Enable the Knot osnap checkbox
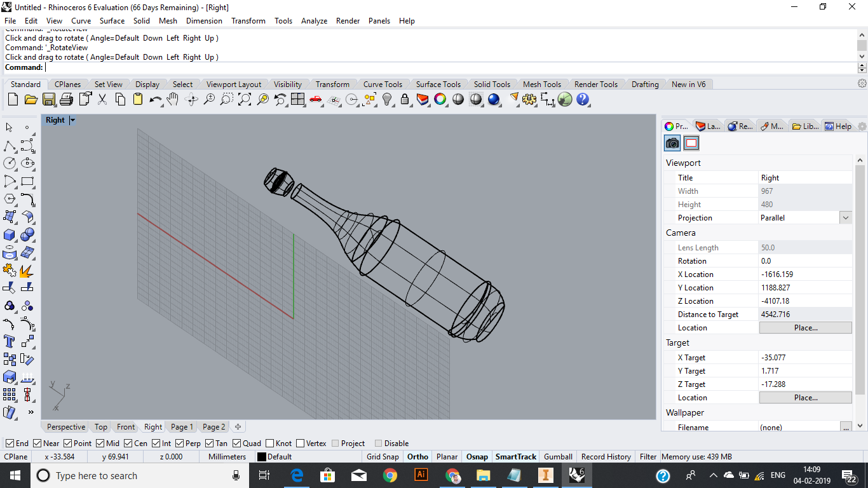The width and height of the screenshot is (868, 488). pos(270,444)
